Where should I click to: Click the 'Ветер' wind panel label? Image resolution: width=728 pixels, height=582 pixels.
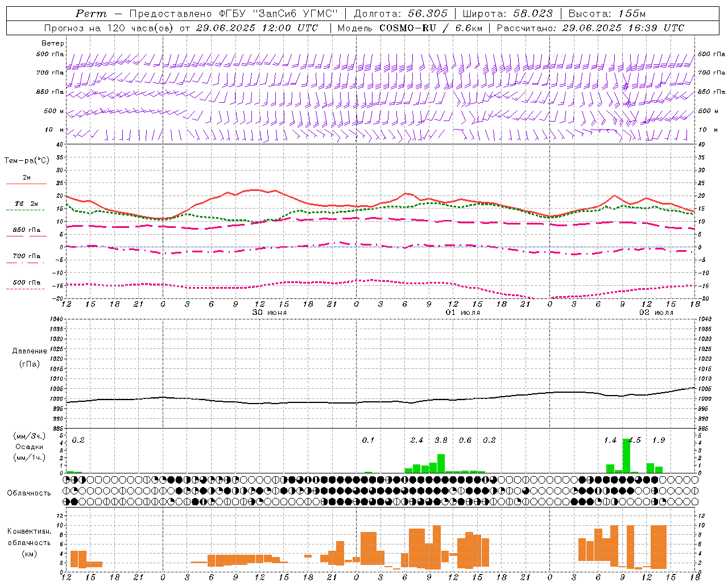pyautogui.click(x=52, y=43)
